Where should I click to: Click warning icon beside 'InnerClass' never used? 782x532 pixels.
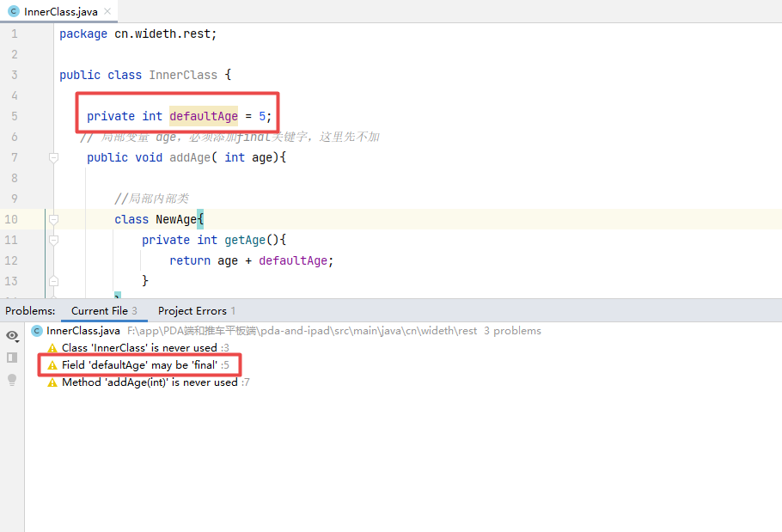[x=52, y=348]
